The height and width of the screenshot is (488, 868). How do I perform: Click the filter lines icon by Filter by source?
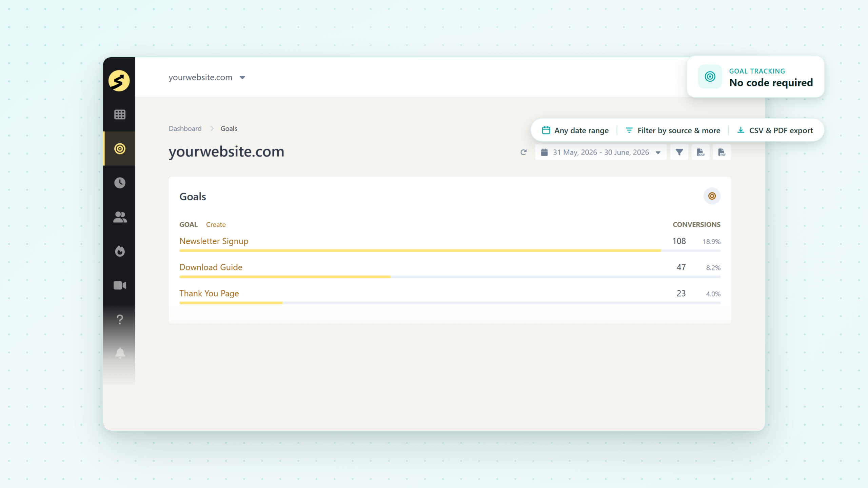pos(629,130)
